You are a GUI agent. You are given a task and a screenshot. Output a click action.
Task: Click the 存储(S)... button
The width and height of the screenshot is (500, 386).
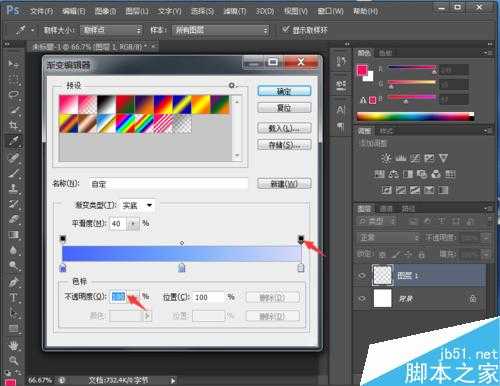284,145
